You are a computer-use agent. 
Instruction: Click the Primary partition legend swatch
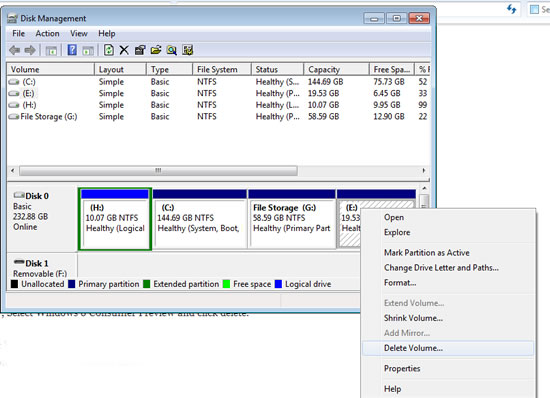(72, 284)
